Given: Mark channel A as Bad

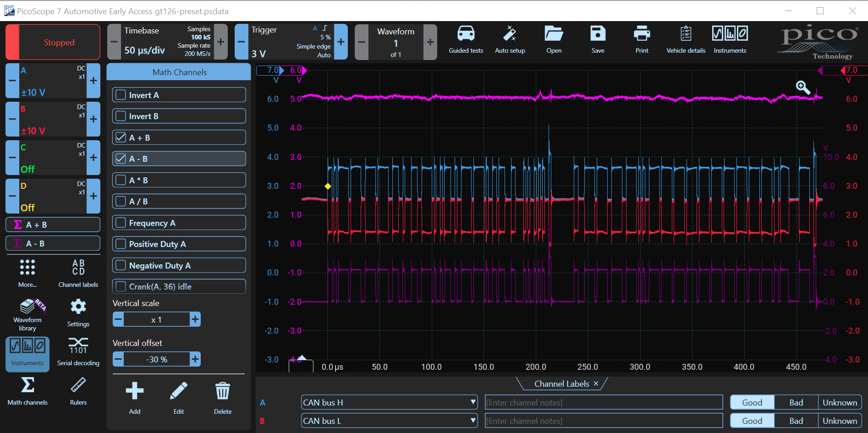Looking at the screenshot, I should click(796, 402).
